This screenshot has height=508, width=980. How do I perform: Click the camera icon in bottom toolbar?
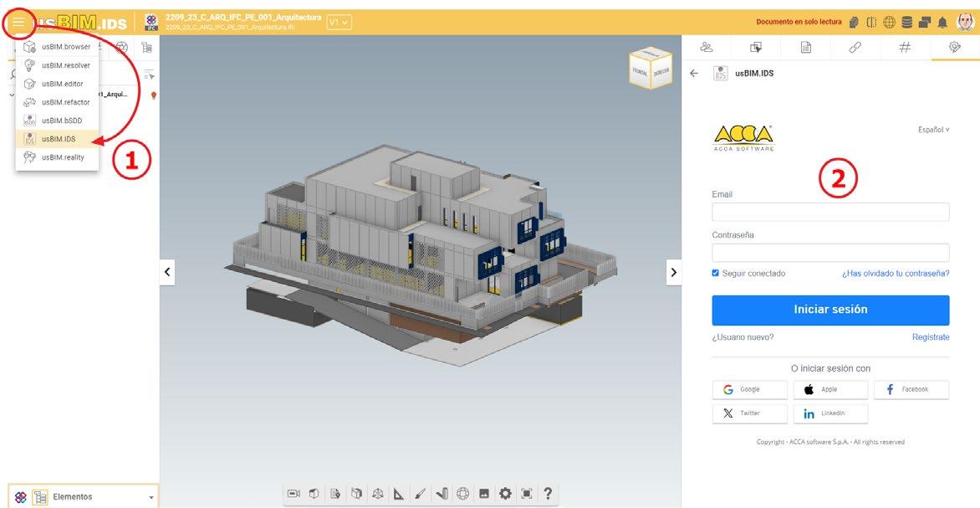293,494
